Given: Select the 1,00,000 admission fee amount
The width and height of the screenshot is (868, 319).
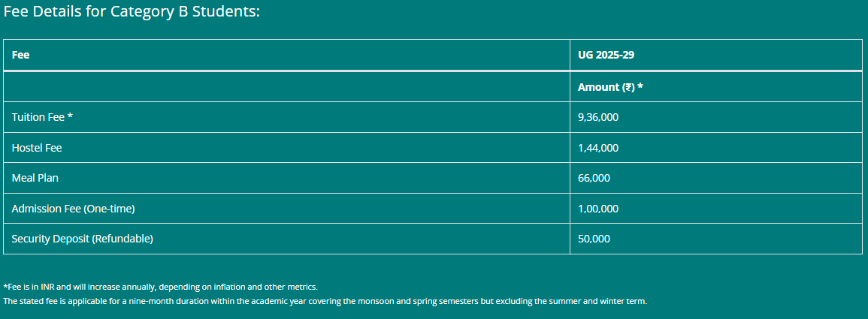Looking at the screenshot, I should click(x=598, y=209).
